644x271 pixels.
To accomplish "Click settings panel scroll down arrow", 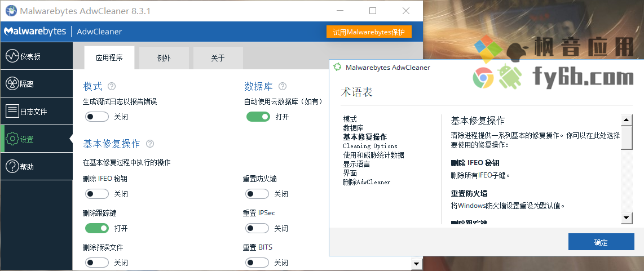I will pyautogui.click(x=417, y=264).
